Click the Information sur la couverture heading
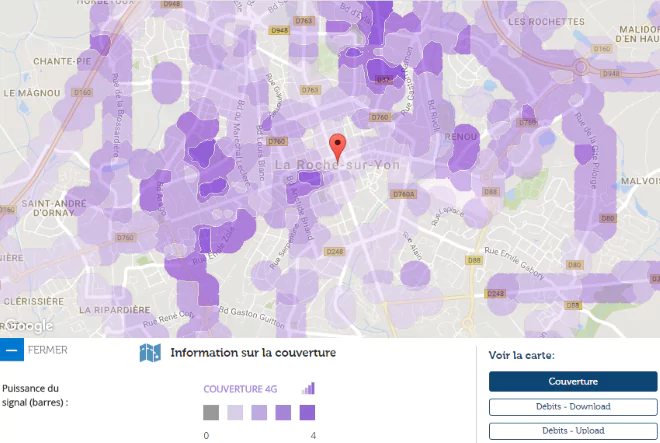660x443 pixels. point(253,353)
